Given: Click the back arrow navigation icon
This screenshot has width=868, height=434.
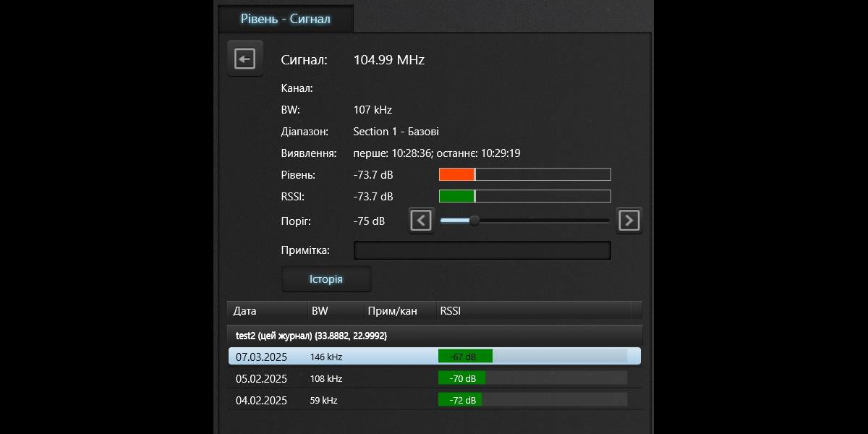Looking at the screenshot, I should 245,58.
